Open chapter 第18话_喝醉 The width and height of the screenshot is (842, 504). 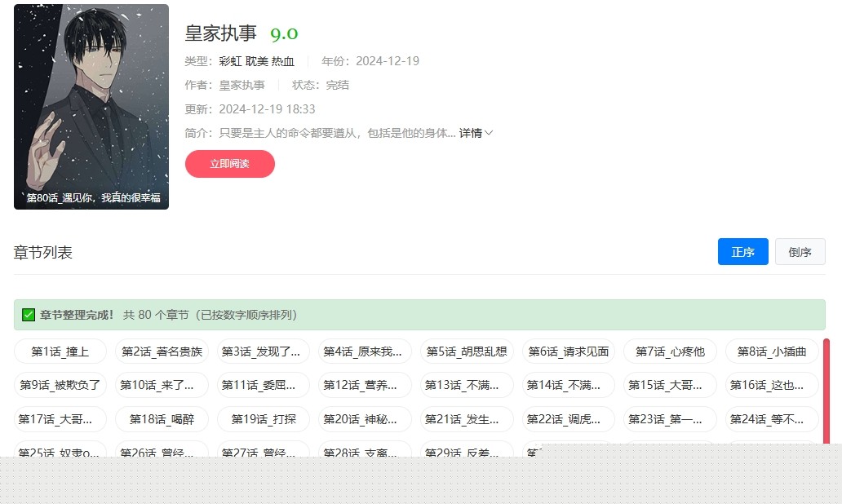point(162,418)
